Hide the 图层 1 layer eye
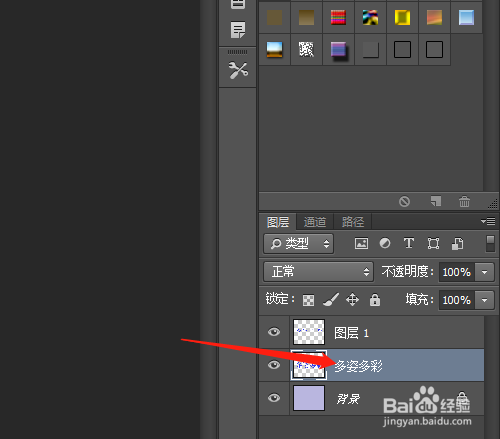This screenshot has height=439, width=500. 274,332
